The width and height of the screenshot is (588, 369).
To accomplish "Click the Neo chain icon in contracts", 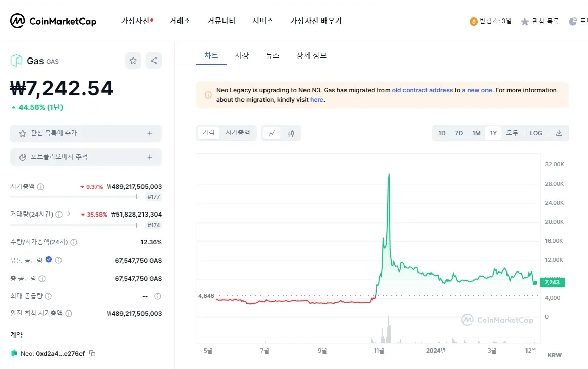I will pyautogui.click(x=14, y=353).
